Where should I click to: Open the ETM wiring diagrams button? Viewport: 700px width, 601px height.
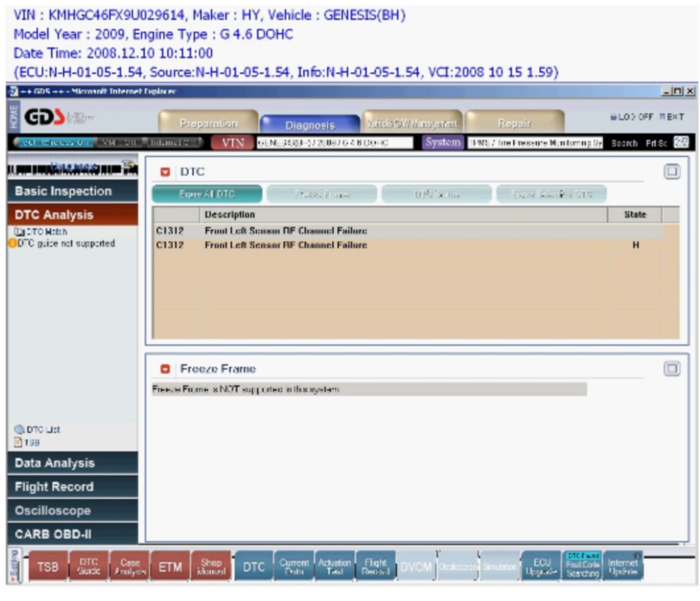point(170,566)
